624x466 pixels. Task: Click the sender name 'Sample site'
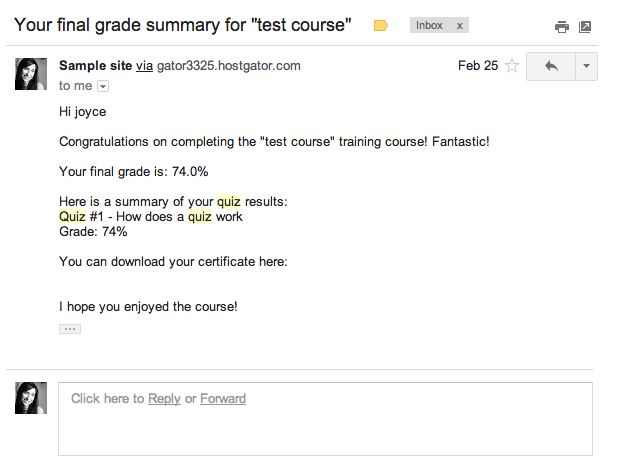click(95, 66)
